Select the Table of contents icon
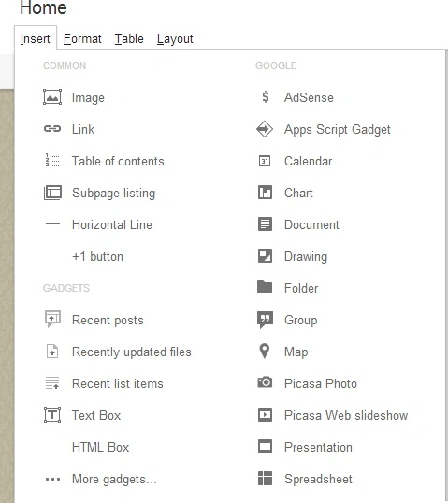This screenshot has width=448, height=503. (52, 161)
